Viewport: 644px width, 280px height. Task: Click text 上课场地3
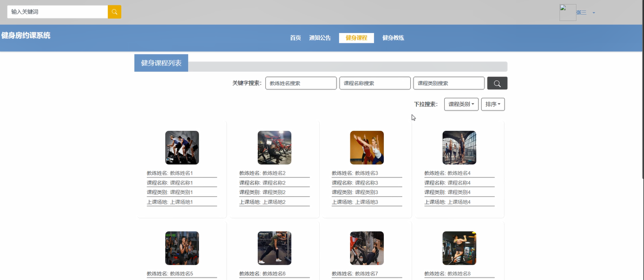366,202
